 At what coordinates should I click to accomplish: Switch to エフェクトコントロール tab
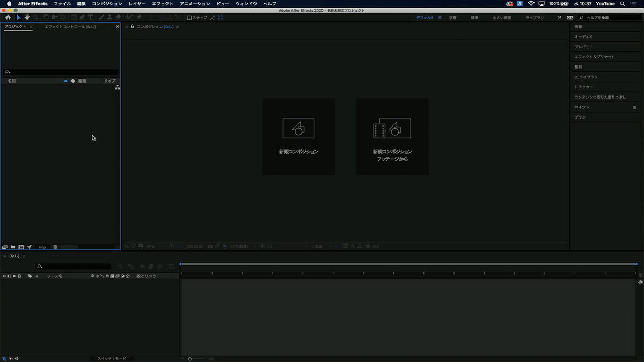70,27
